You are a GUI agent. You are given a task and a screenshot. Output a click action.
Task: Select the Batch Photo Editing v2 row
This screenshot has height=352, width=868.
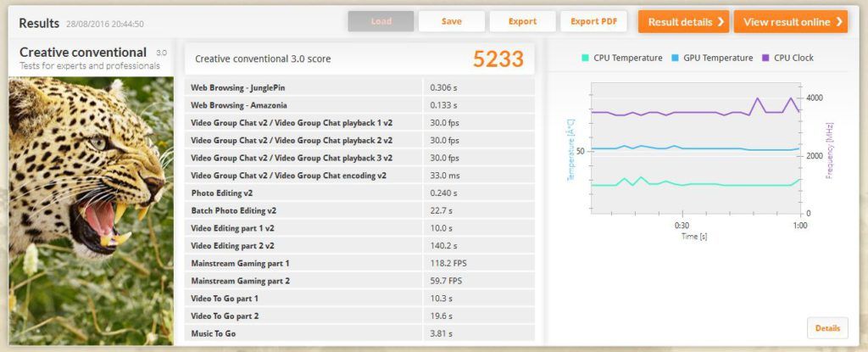(359, 210)
